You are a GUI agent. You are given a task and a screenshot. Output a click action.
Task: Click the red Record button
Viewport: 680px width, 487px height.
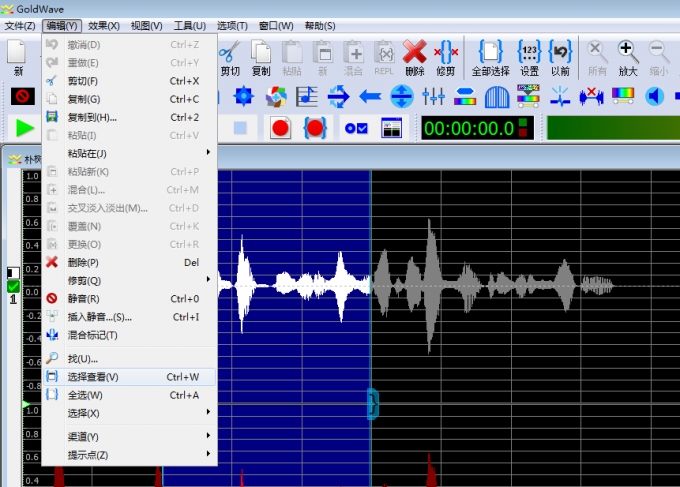(280, 128)
